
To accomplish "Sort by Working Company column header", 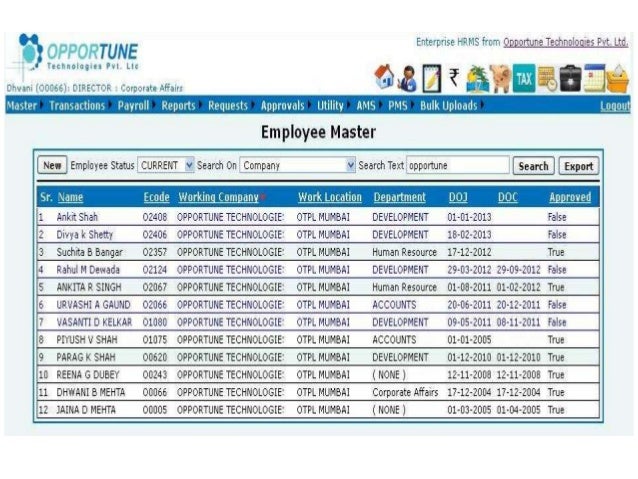I will tap(218, 197).
